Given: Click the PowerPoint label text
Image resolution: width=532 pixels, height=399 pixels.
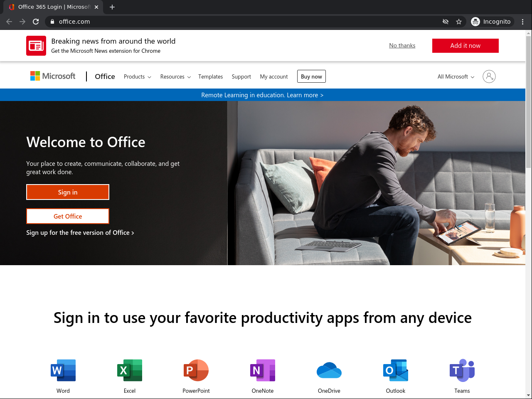Looking at the screenshot, I should pyautogui.click(x=196, y=391).
